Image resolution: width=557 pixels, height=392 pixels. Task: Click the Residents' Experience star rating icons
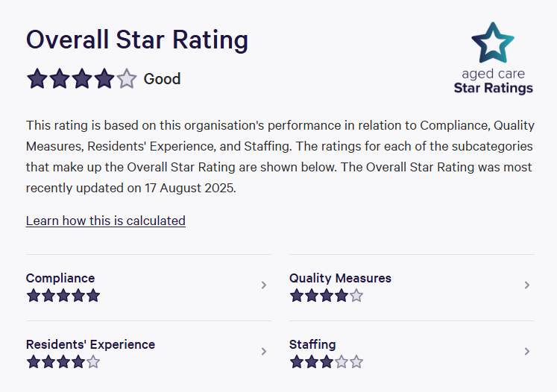(x=63, y=362)
